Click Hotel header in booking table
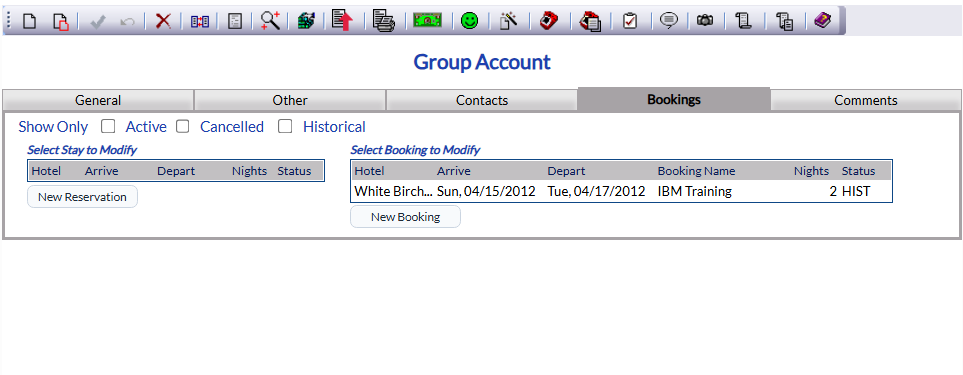 pos(369,171)
